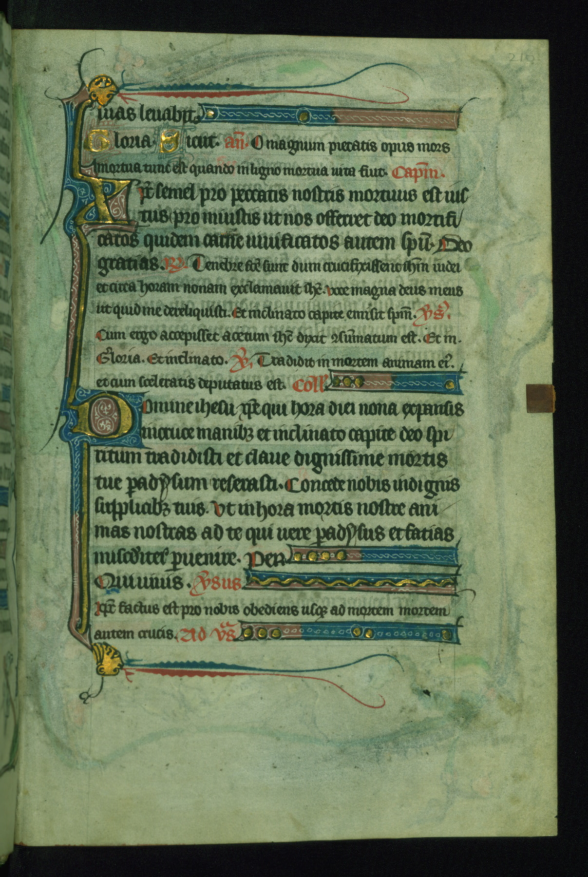Viewport: 588px width, 877px height.
Task: Click the line filler following Per
Action: tap(375, 556)
